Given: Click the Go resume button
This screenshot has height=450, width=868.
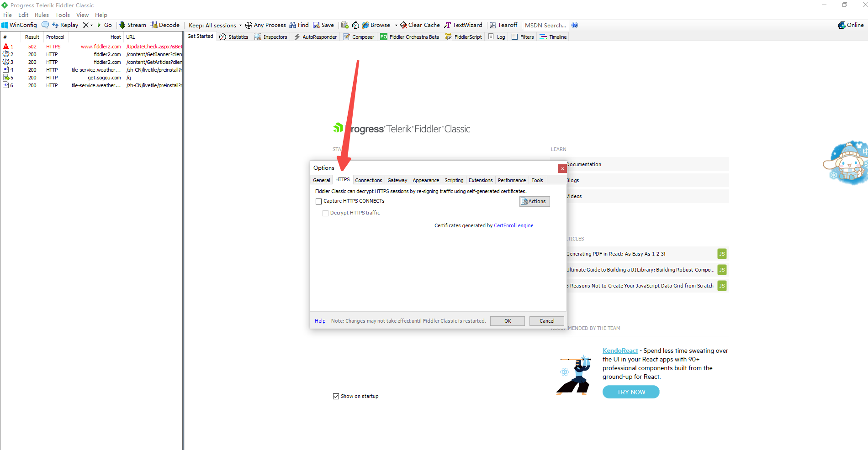Looking at the screenshot, I should coord(105,25).
